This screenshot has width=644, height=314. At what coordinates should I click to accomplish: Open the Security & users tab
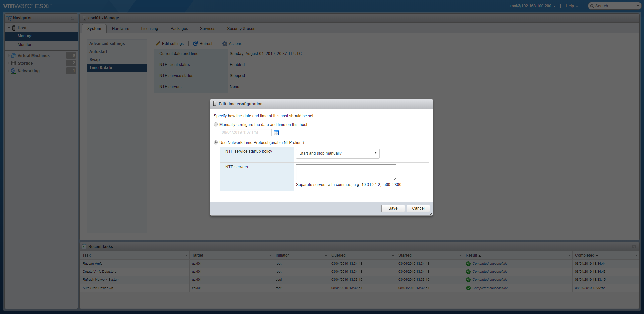pyautogui.click(x=241, y=29)
